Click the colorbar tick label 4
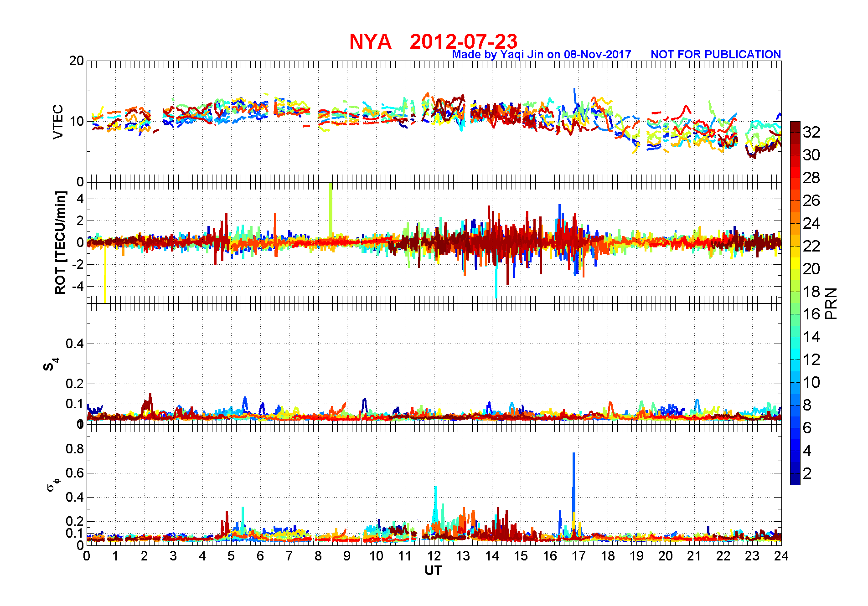 pos(807,451)
